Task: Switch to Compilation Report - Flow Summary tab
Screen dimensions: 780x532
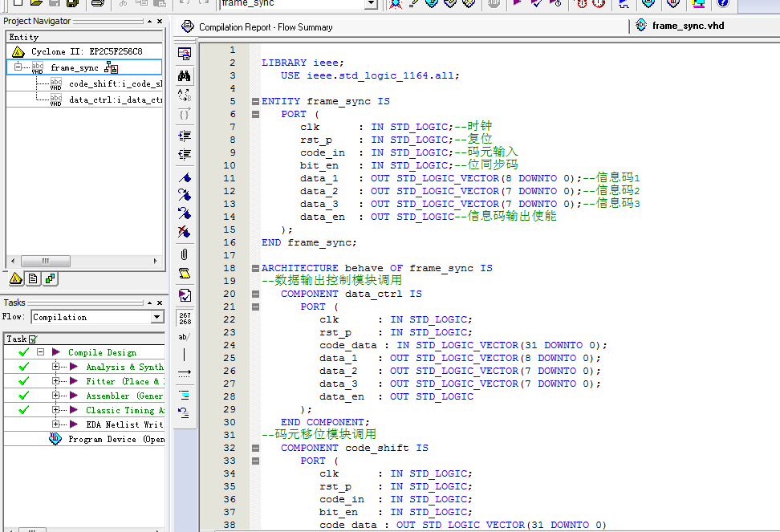Action: click(266, 27)
